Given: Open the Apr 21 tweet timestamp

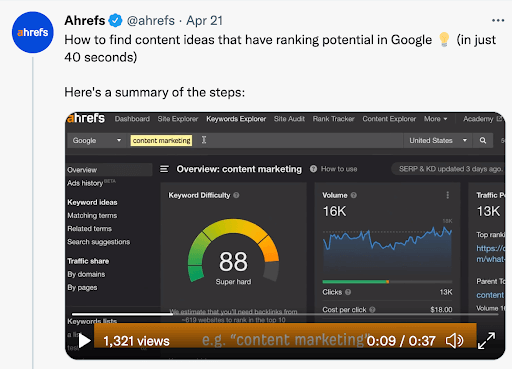Looking at the screenshot, I should point(204,21).
